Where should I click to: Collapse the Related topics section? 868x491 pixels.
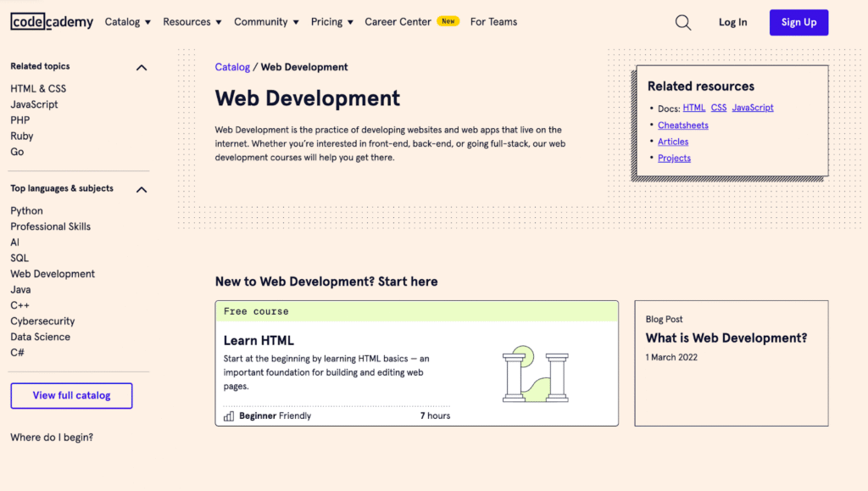142,68
